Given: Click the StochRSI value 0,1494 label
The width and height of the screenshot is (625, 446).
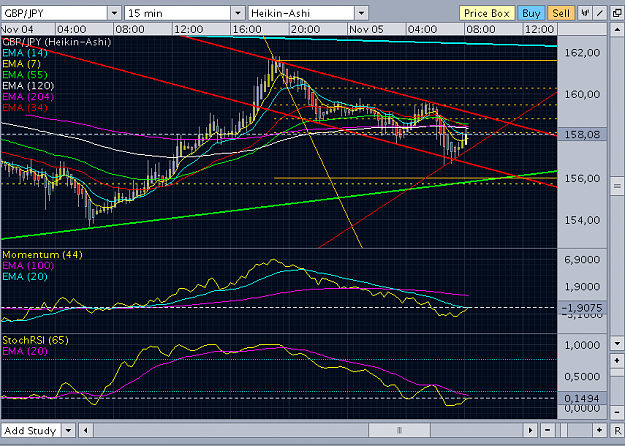Looking at the screenshot, I should pyautogui.click(x=582, y=398).
